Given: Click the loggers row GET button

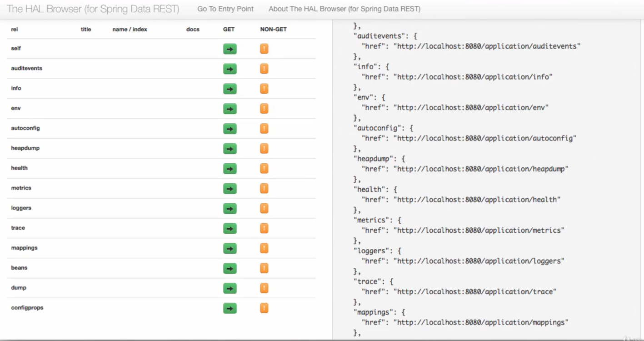Looking at the screenshot, I should 230,209.
